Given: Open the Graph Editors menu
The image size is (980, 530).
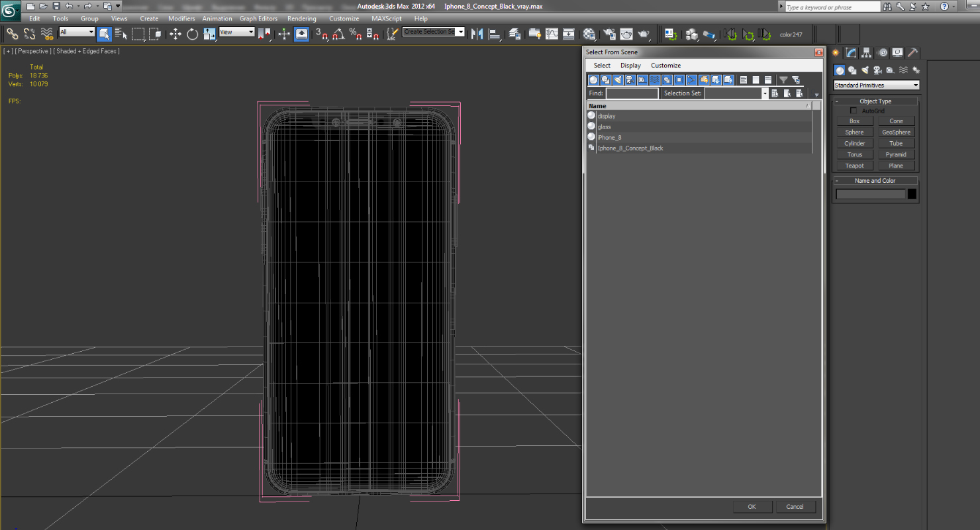Looking at the screenshot, I should tap(258, 19).
